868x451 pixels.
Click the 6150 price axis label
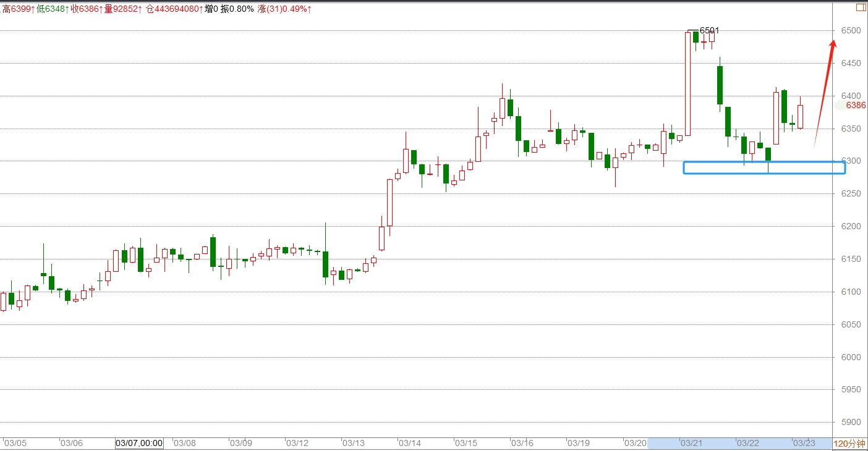pos(851,259)
